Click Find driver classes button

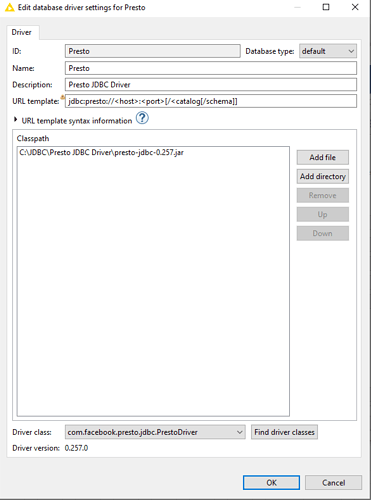click(284, 432)
